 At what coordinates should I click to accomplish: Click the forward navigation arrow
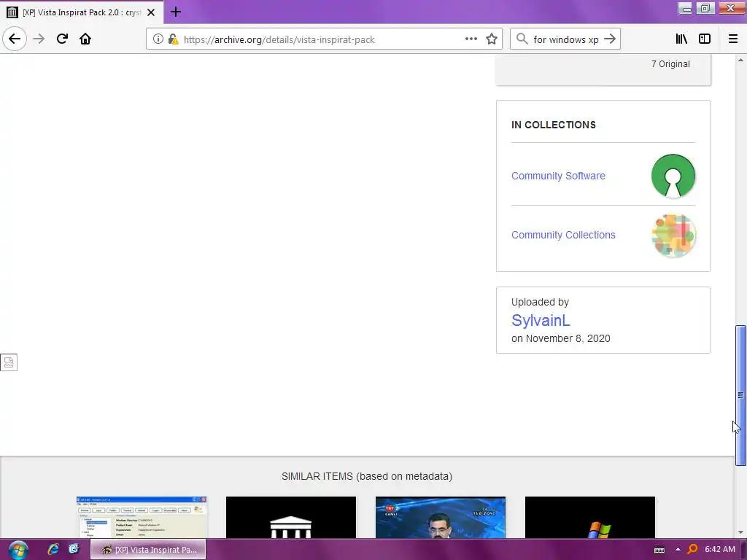[x=39, y=39]
